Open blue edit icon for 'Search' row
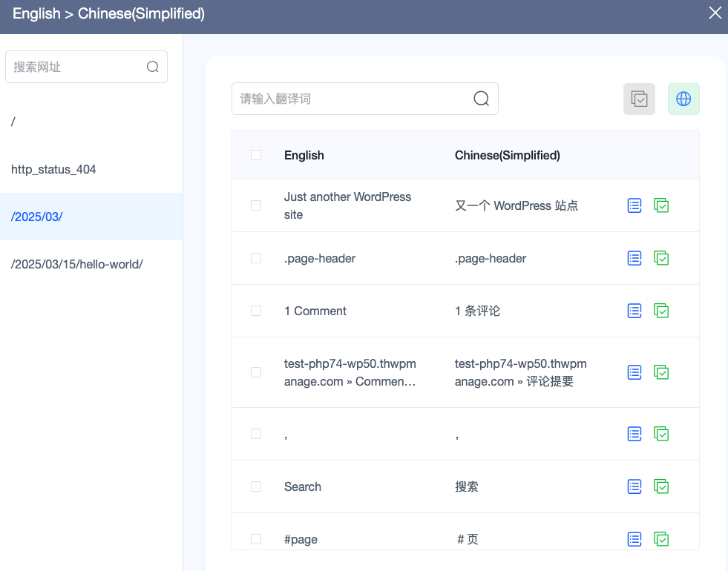 click(634, 486)
